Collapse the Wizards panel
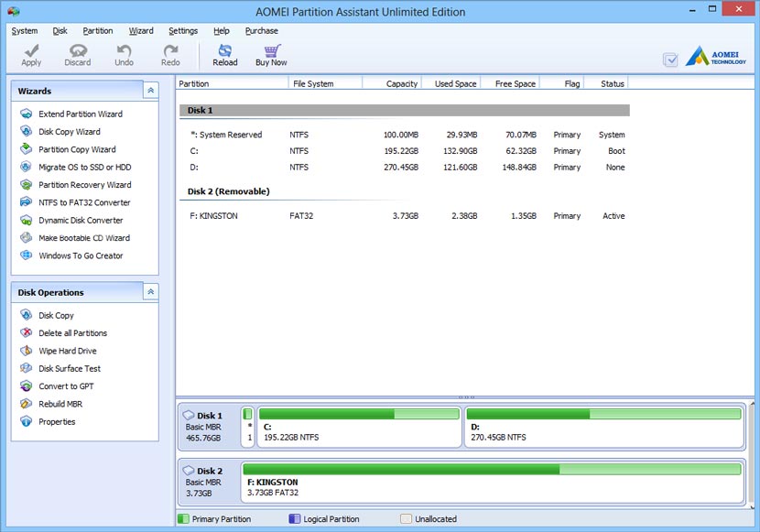760x532 pixels. point(150,90)
